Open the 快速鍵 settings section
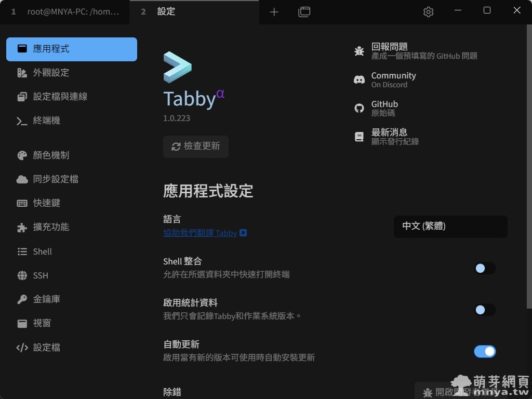This screenshot has width=532, height=399. [47, 203]
